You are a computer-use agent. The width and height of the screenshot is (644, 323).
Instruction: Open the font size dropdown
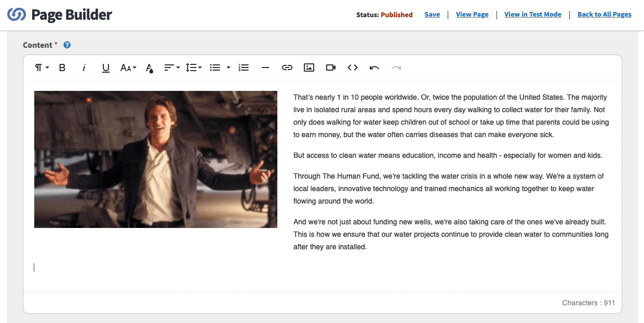[128, 68]
